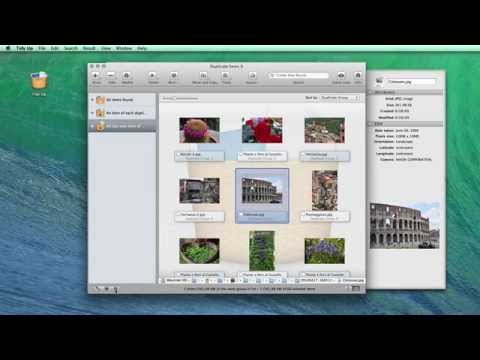Click Colosseo.jpg at the path bar end

pos(351,281)
